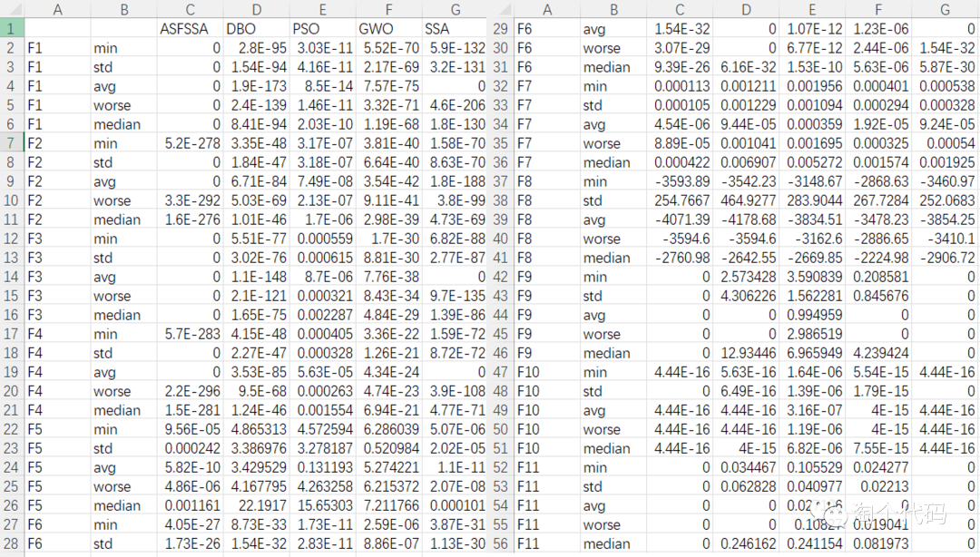Click row header 42
This screenshot has width=980, height=557.
(x=501, y=277)
